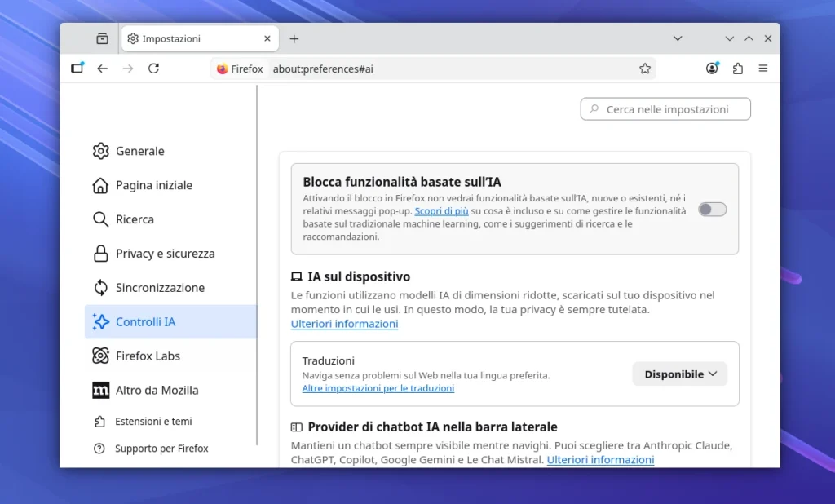
Task: Open Generale settings via the gear icon
Action: pos(100,151)
